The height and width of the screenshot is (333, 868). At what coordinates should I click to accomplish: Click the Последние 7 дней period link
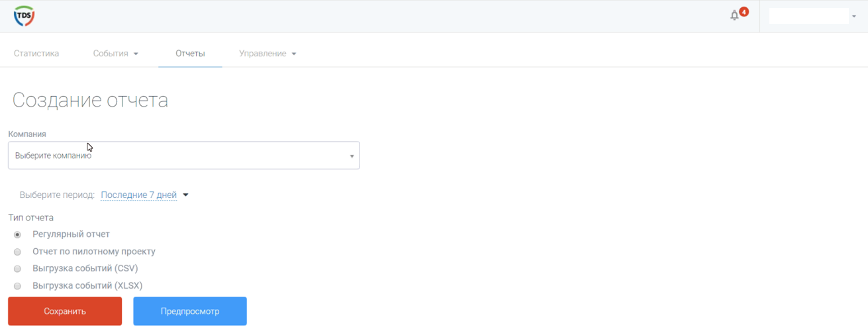click(138, 195)
